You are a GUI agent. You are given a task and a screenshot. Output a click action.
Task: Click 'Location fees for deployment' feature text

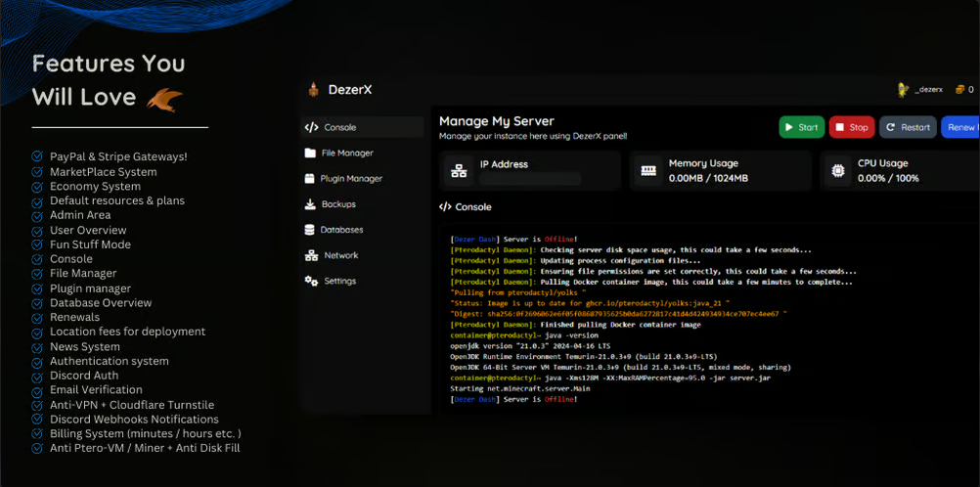tap(127, 332)
